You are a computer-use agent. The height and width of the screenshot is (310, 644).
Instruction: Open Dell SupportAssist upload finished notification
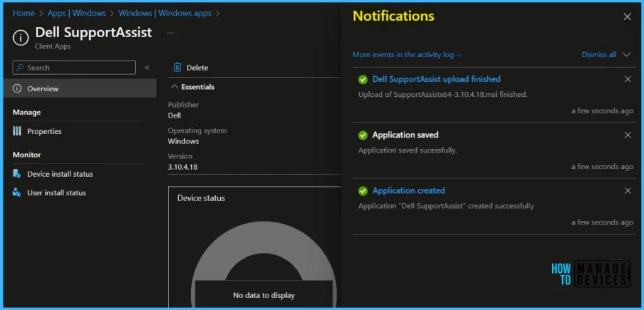[436, 79]
